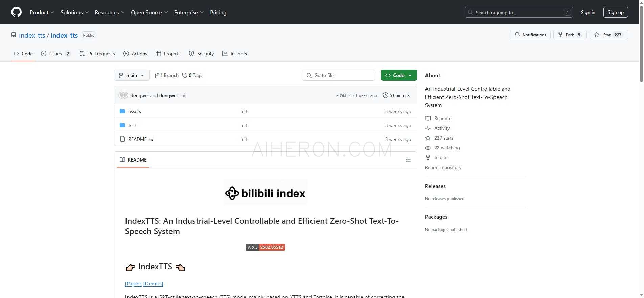Viewport: 644px width, 298px height.
Task: Open the Product navigation dropdown
Action: (42, 12)
